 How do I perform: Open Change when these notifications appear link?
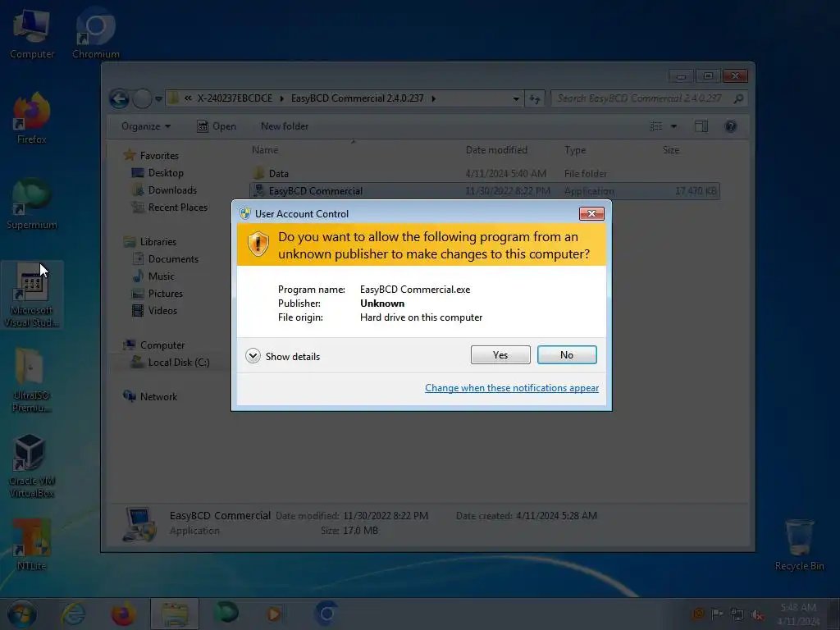[x=512, y=387]
